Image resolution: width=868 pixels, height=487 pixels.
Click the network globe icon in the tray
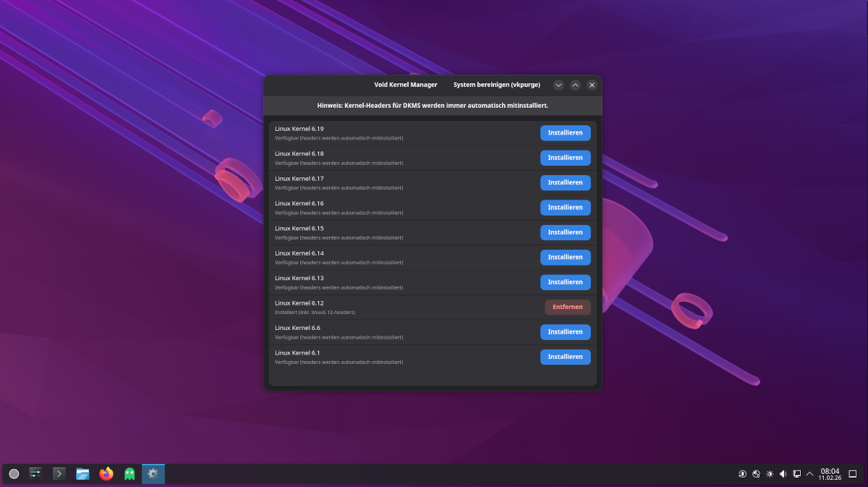[757, 473]
